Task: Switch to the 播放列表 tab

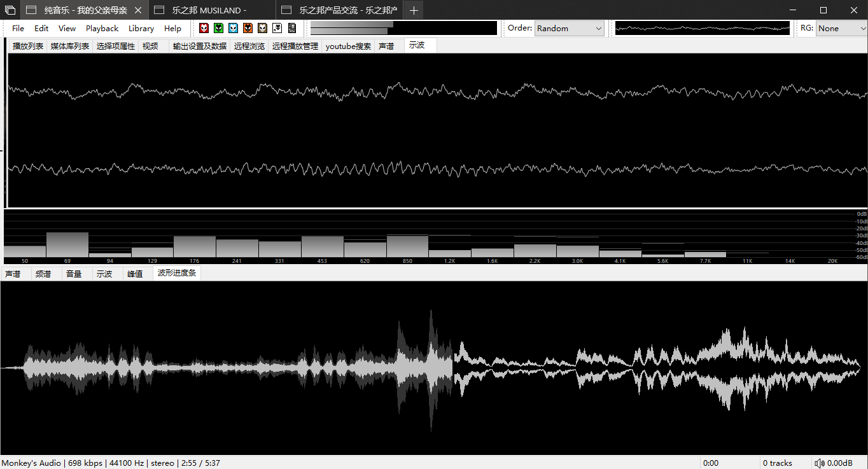Action: coord(28,46)
